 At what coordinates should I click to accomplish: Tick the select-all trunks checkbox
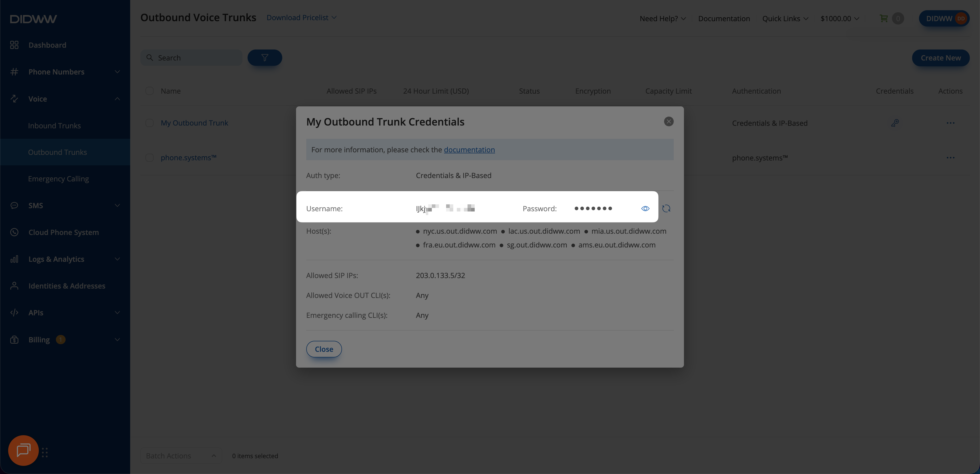click(x=150, y=91)
